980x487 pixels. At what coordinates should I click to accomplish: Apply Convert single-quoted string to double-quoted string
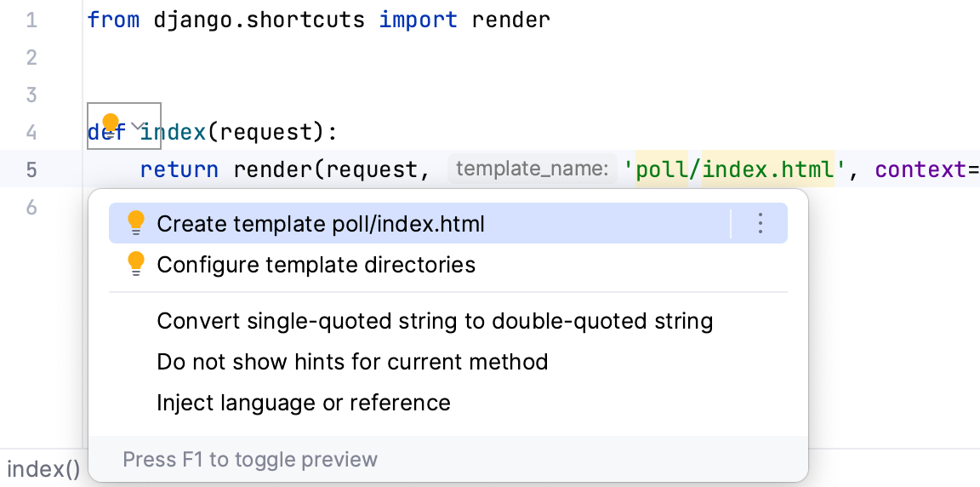pyautogui.click(x=435, y=321)
